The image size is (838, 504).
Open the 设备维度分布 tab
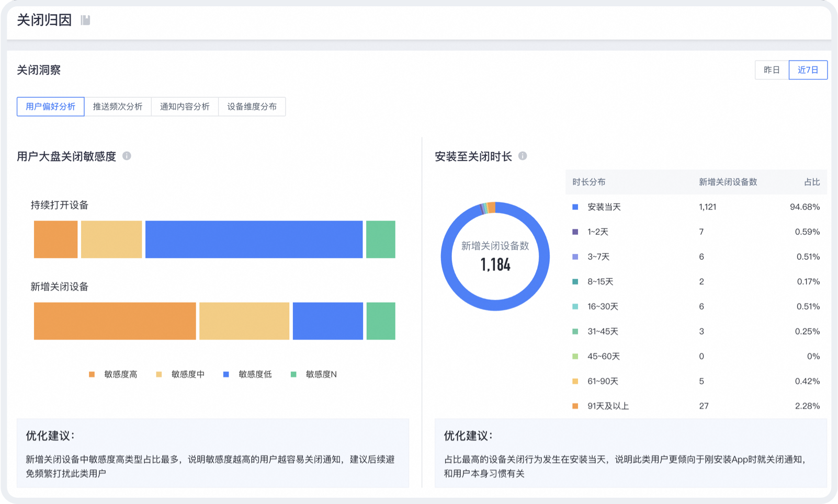(x=252, y=107)
